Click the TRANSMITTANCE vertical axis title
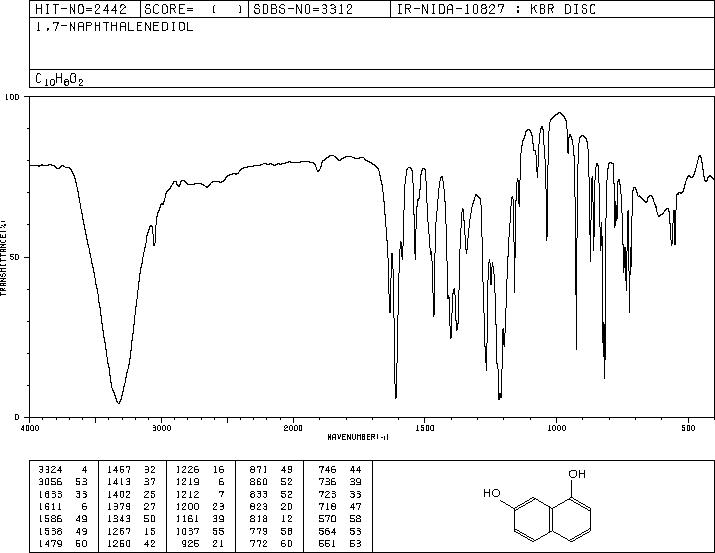The image size is (715, 553). 3,257
